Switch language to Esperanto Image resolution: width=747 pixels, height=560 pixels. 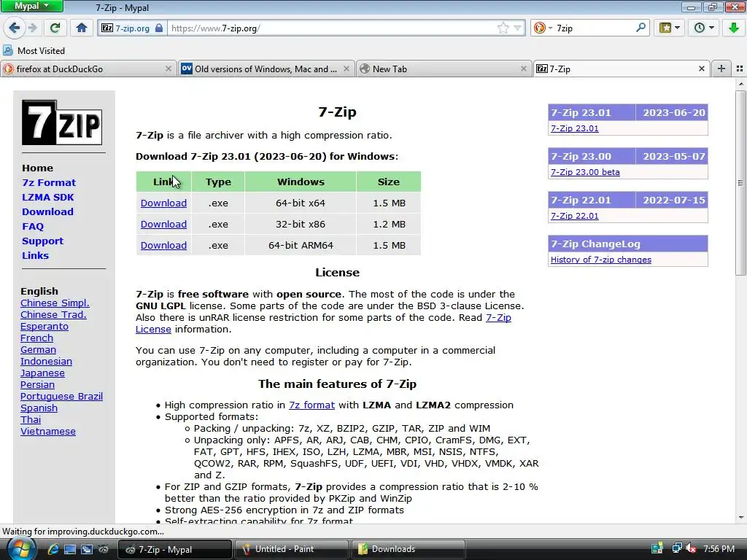click(x=44, y=326)
